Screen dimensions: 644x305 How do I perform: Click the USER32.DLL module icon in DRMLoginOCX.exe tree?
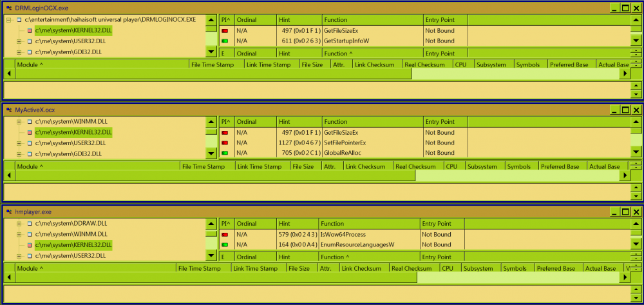point(29,41)
